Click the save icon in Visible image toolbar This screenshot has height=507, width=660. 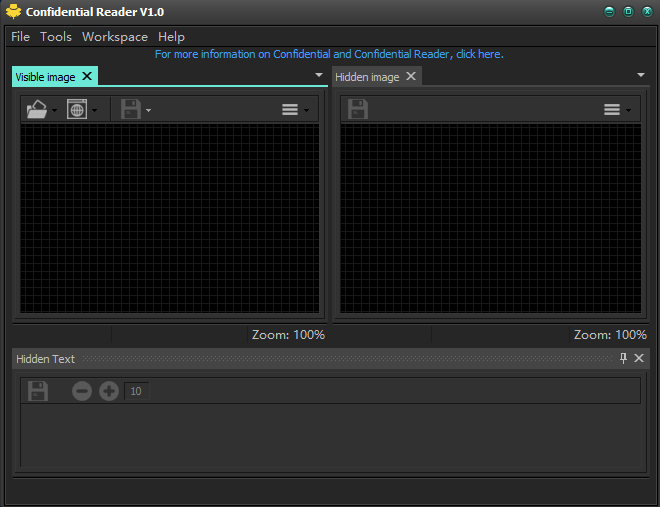(131, 109)
